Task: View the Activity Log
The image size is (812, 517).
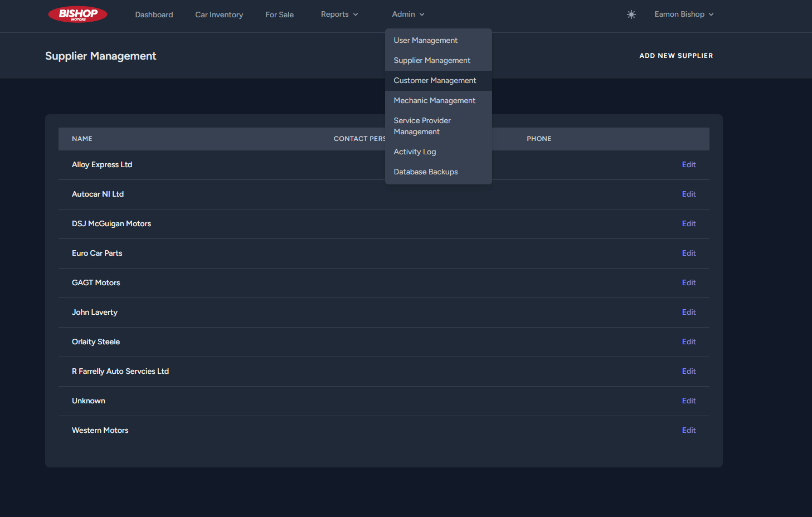Action: pyautogui.click(x=415, y=152)
